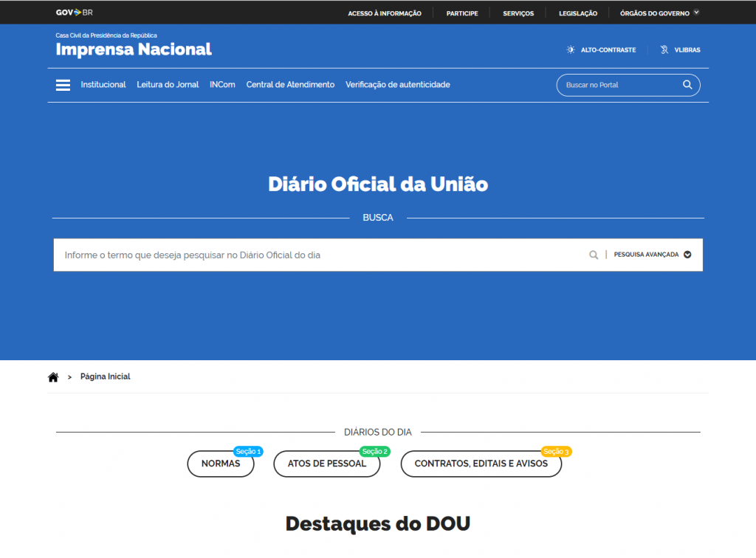Viewport: 756px width, 558px height.
Task: Click the Diário Oficial search magnifier icon
Action: point(594,255)
